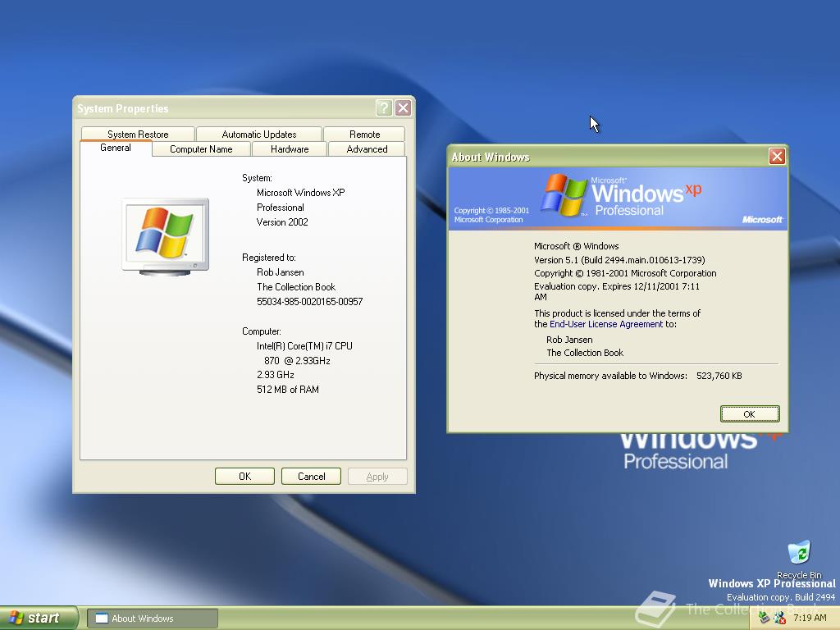Click the 'System:' label
Viewport: 840px width, 630px height.
257,178
